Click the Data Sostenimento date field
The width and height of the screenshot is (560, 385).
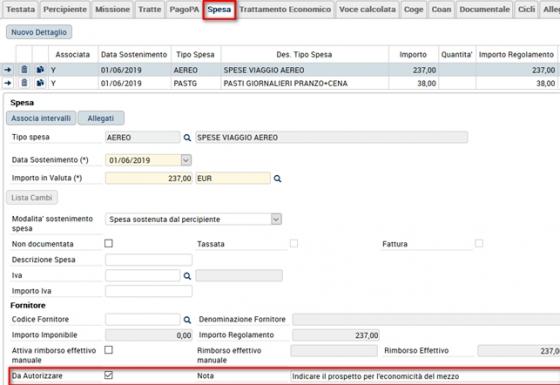(x=143, y=160)
